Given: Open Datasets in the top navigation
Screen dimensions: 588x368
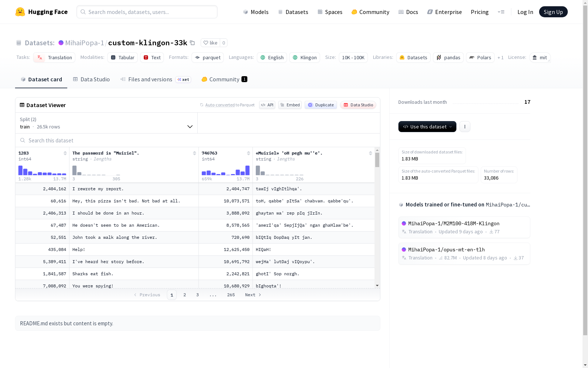Looking at the screenshot, I should coord(293,12).
